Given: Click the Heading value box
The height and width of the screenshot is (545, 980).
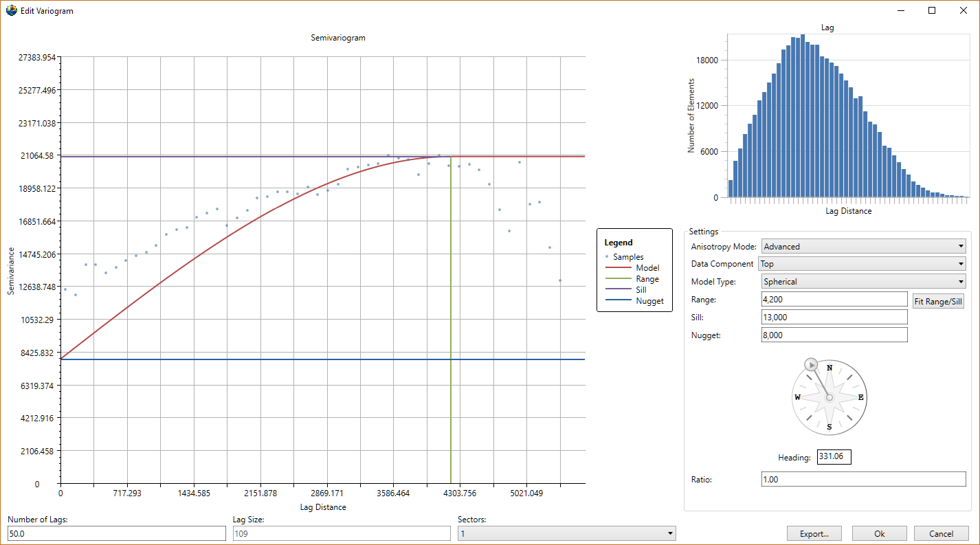Looking at the screenshot, I should point(834,457).
